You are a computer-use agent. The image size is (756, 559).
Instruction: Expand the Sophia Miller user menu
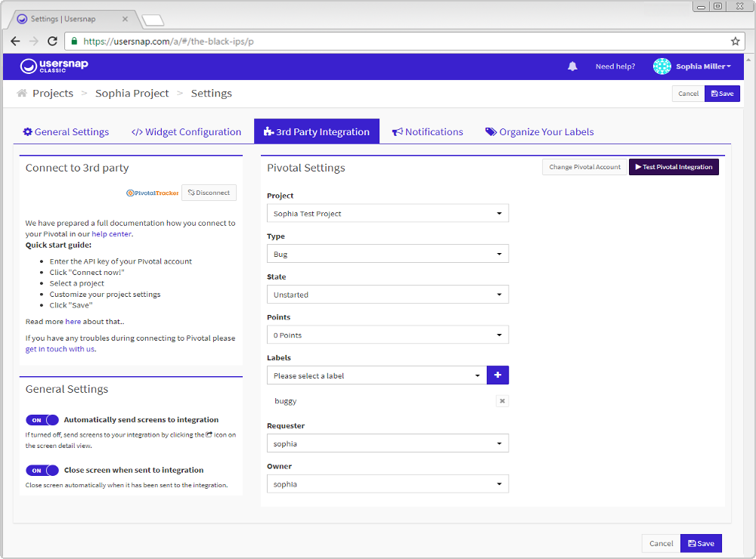coord(703,66)
